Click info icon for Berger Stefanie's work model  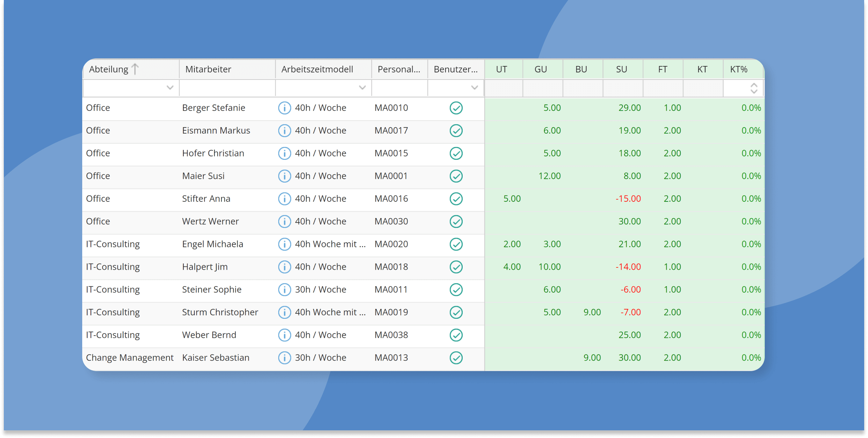(284, 108)
